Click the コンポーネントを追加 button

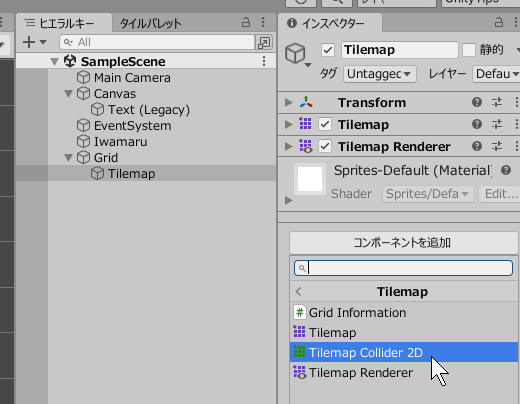pyautogui.click(x=404, y=243)
